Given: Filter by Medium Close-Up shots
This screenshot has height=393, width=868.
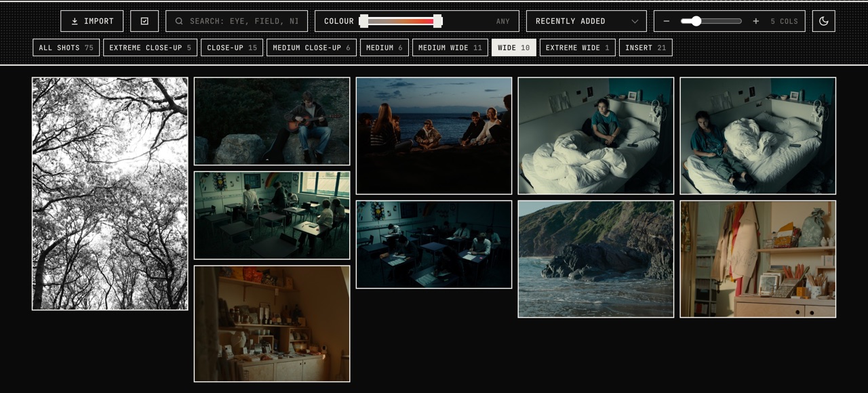Looking at the screenshot, I should coord(312,47).
